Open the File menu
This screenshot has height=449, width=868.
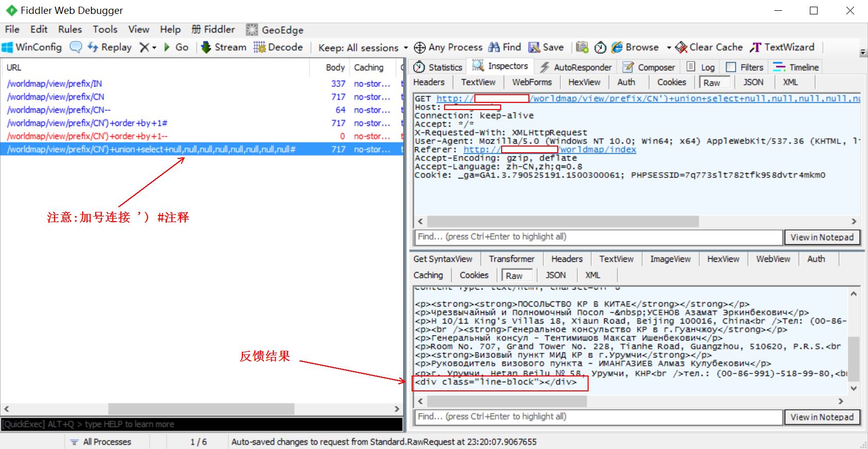[12, 29]
